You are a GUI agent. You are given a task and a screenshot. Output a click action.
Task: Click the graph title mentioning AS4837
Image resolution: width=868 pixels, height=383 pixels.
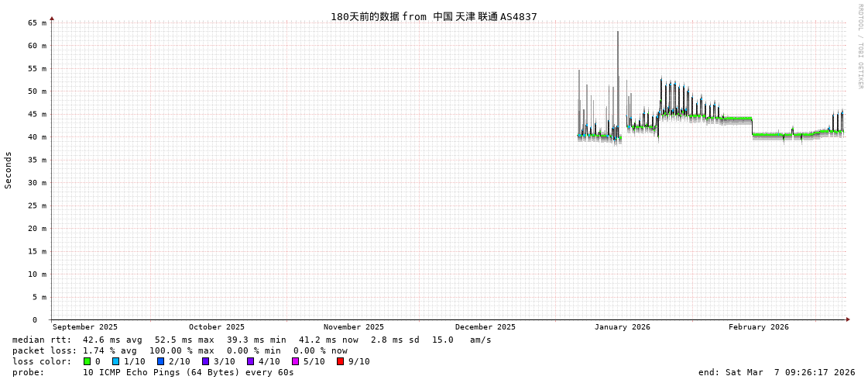[x=434, y=16]
